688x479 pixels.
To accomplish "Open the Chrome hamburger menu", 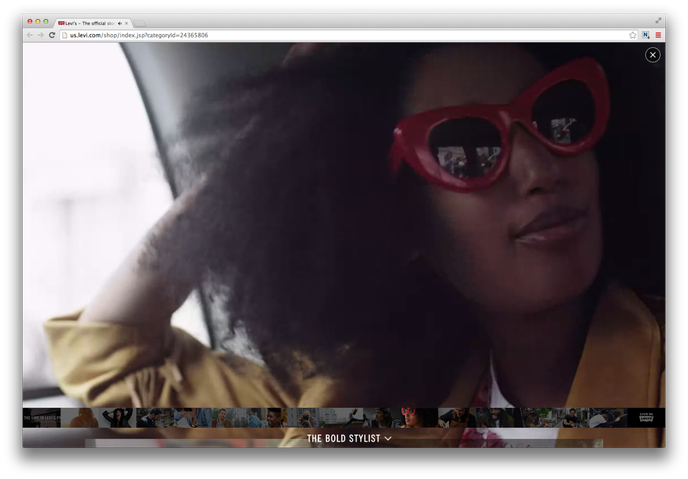I will click(x=658, y=35).
